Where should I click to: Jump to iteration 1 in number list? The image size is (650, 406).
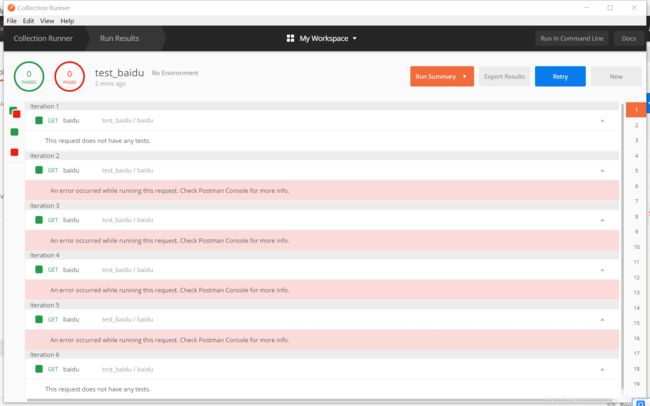pyautogui.click(x=636, y=110)
